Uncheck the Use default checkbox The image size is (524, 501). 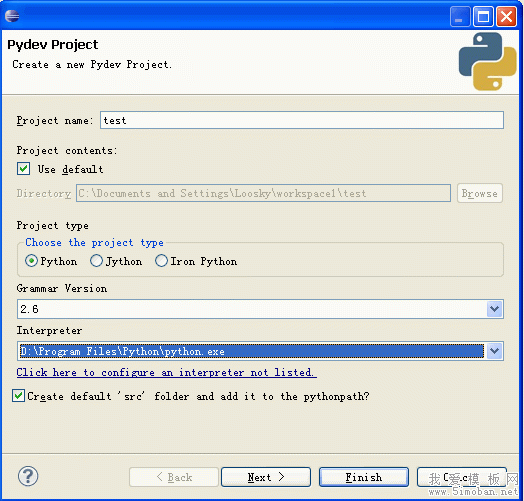[23, 169]
